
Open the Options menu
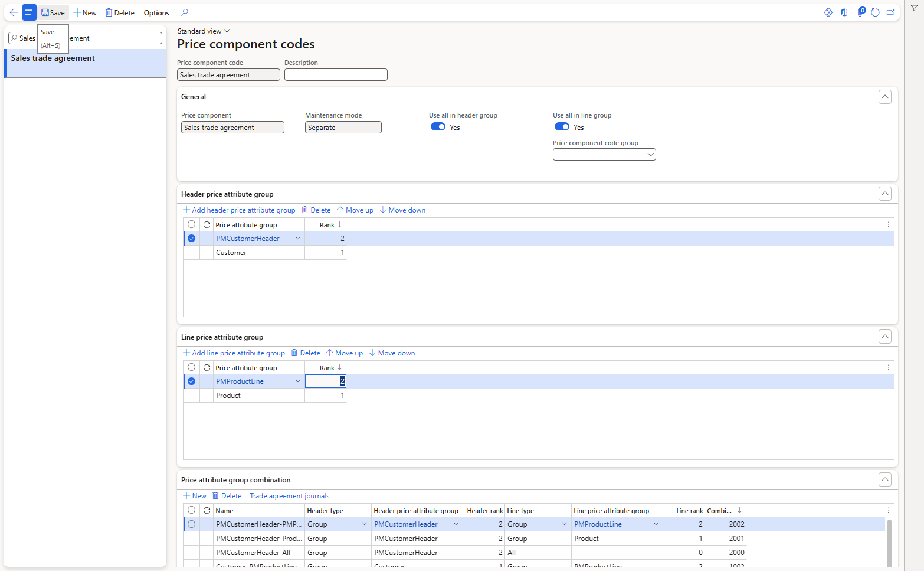click(156, 12)
